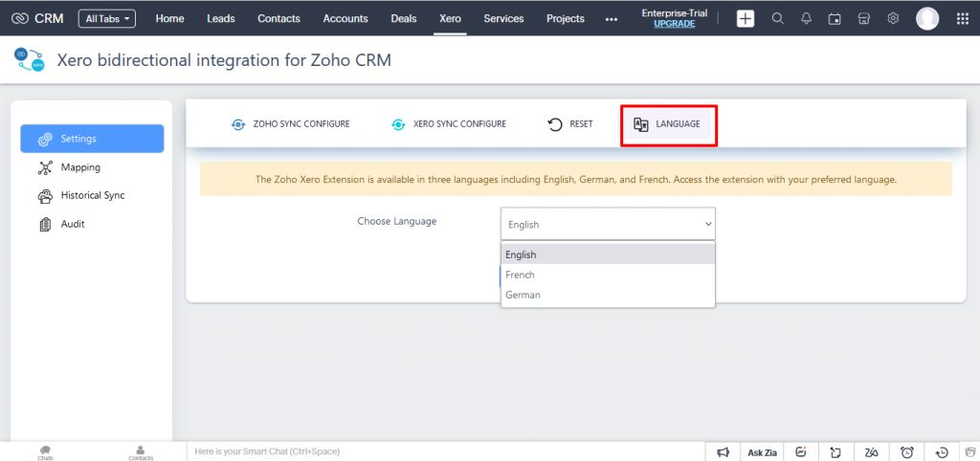Viewport: 980px width, 461px height.
Task: Click the Zoho sync configure icon
Action: (x=238, y=124)
